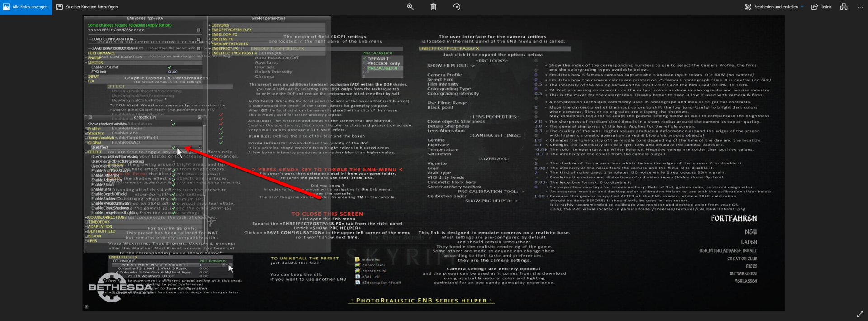Expand ENBBLOOM.FX shader parameters

210,34
